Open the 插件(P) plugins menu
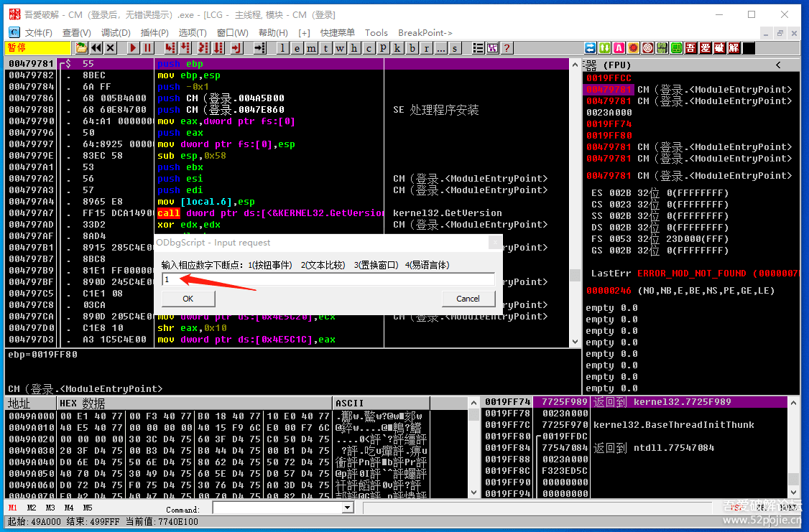Screen dimensions: 809x532 pyautogui.click(x=154, y=32)
